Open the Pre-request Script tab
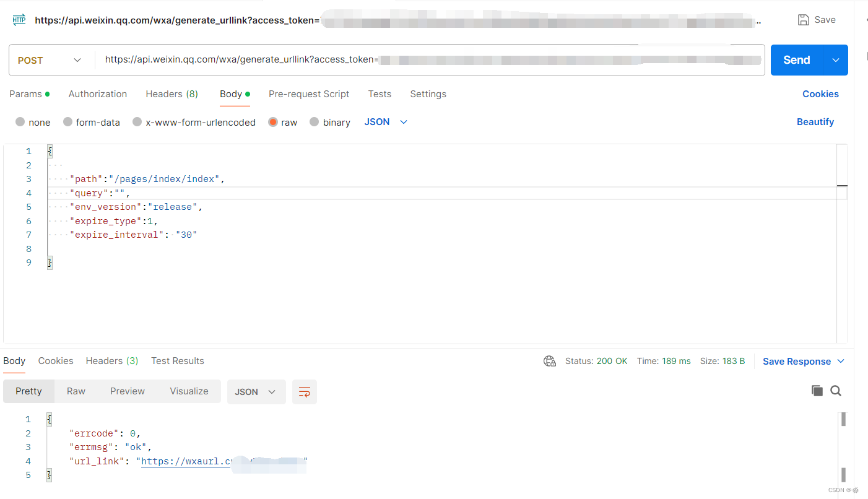 click(x=309, y=94)
